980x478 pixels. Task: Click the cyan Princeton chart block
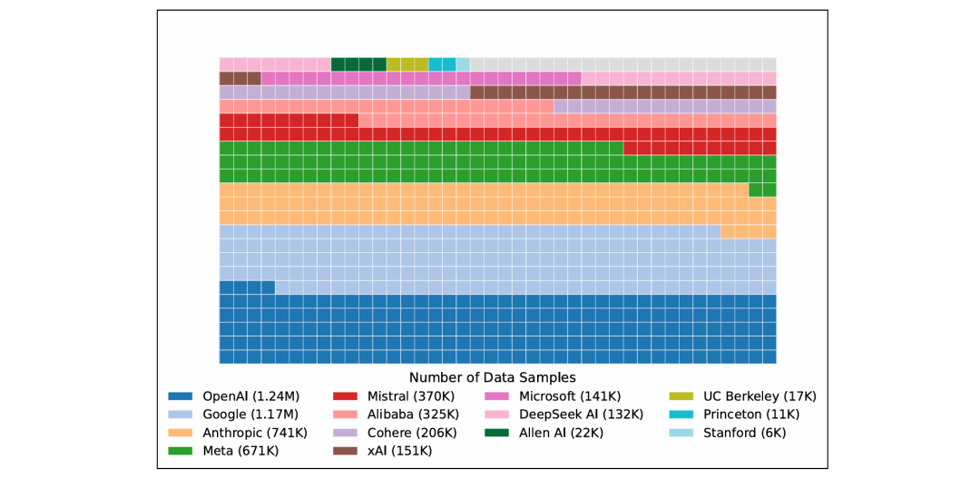tap(443, 63)
